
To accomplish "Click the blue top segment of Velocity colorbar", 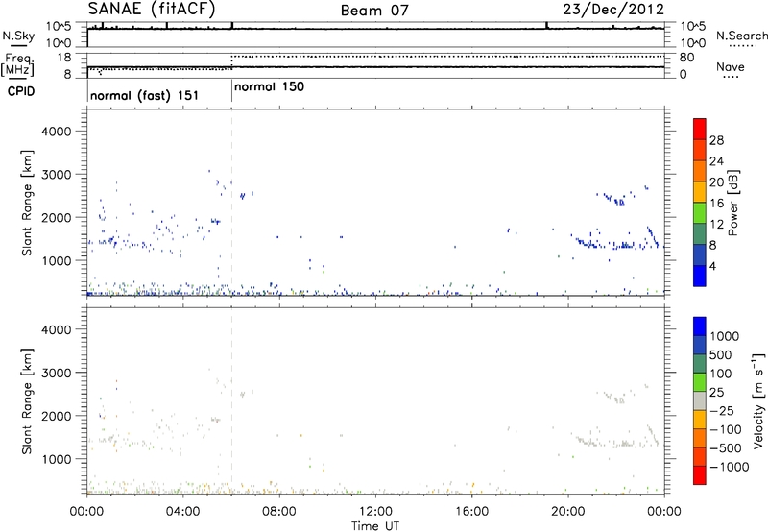I will (700, 326).
